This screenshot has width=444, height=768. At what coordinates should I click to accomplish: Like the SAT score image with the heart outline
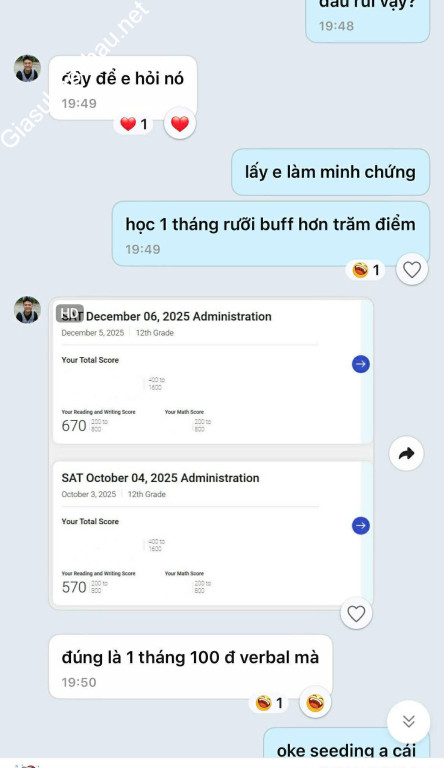pyautogui.click(x=356, y=613)
